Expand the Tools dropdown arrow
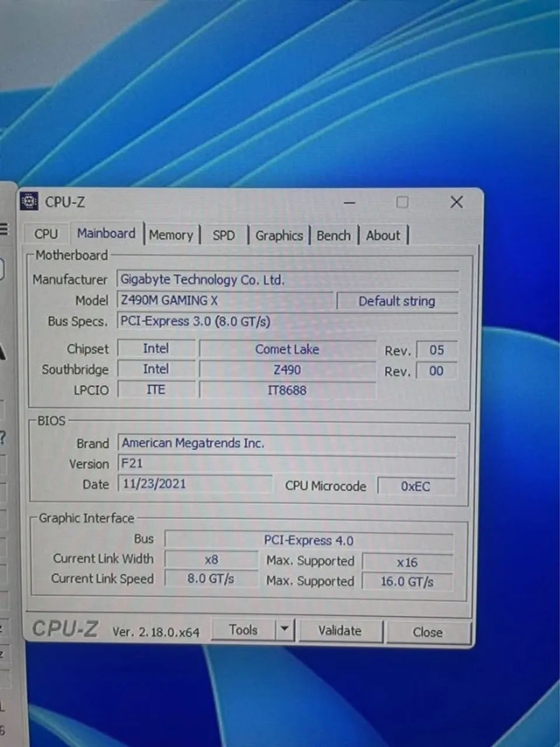Screen dimensions: 560x747 click(x=284, y=630)
